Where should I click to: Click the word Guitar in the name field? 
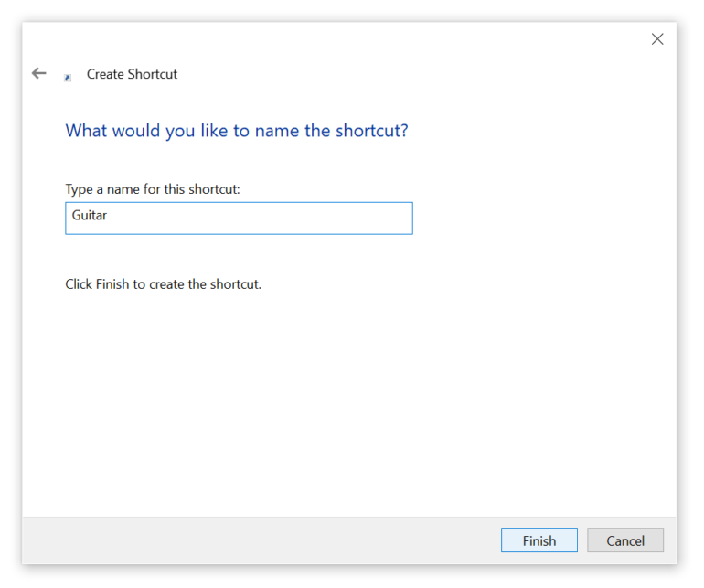click(x=90, y=218)
